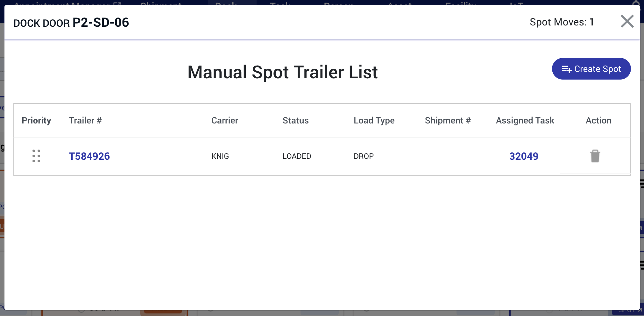Select the Priority column header

[x=36, y=120]
